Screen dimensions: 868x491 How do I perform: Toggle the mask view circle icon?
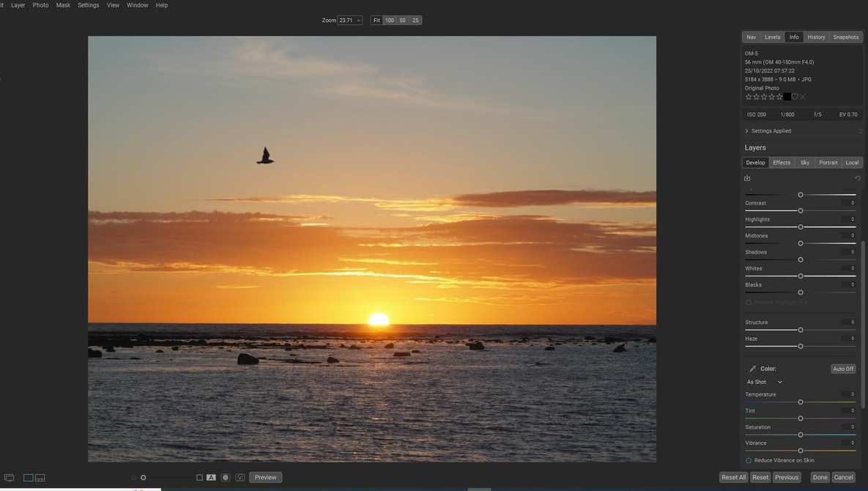click(226, 478)
